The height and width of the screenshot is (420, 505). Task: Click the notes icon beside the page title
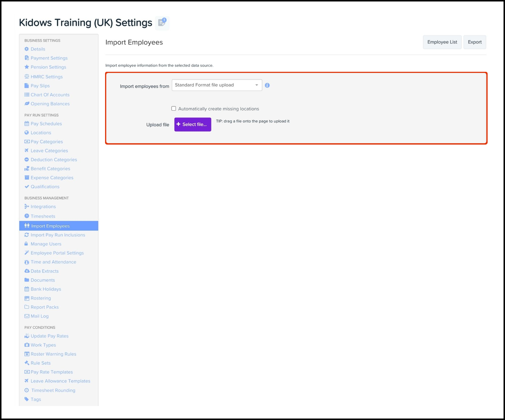162,23
